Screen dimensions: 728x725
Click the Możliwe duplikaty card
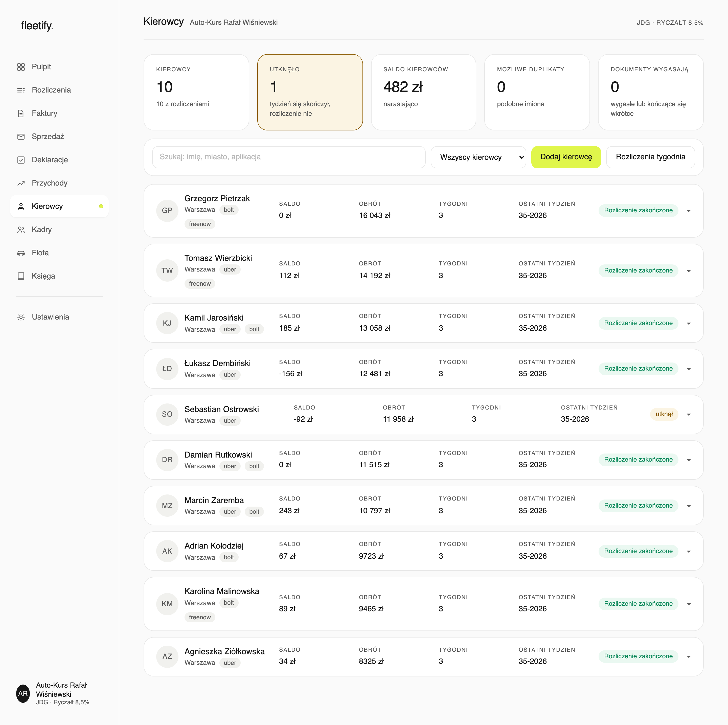537,92
